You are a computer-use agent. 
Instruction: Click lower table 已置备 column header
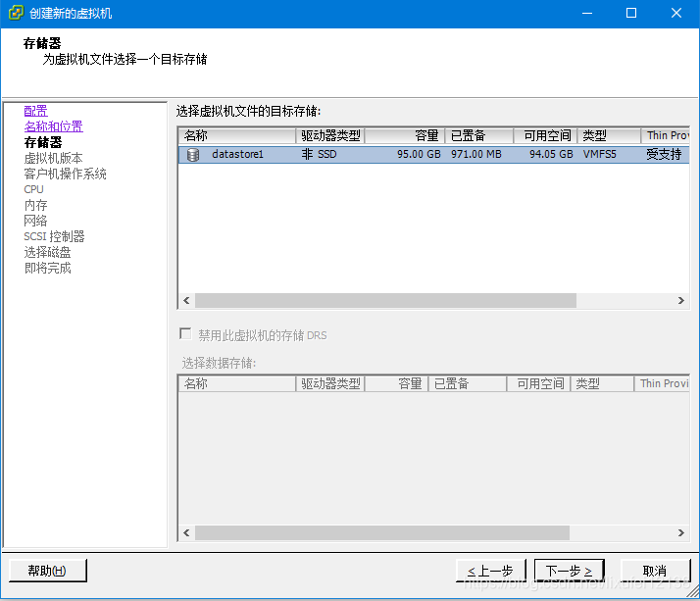(468, 383)
